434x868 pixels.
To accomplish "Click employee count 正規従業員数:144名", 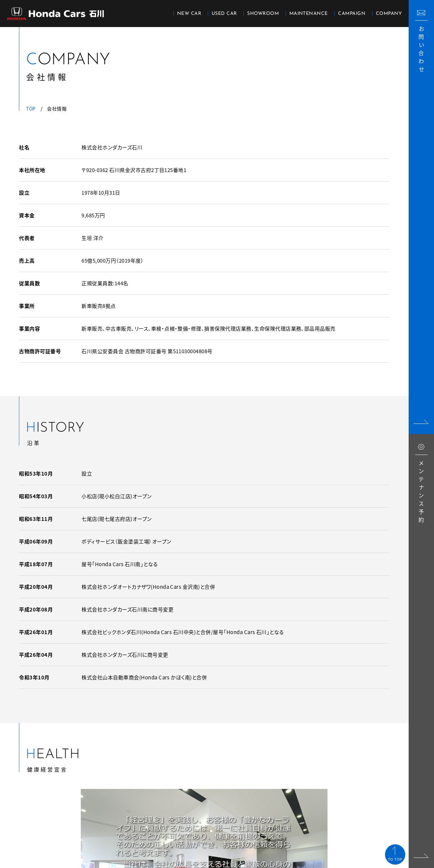I will pos(105,284).
